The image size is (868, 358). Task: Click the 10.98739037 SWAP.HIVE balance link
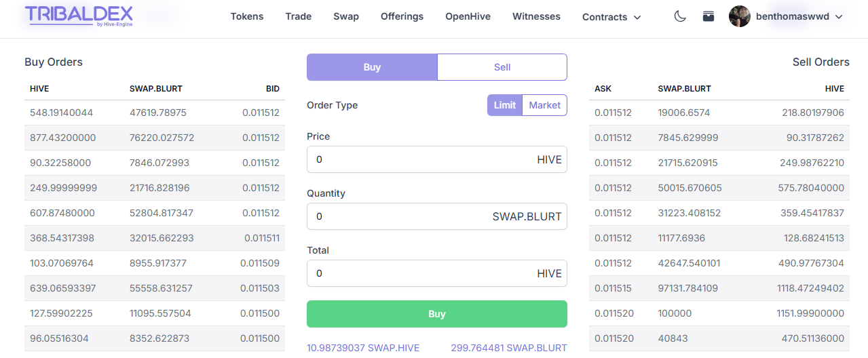363,348
